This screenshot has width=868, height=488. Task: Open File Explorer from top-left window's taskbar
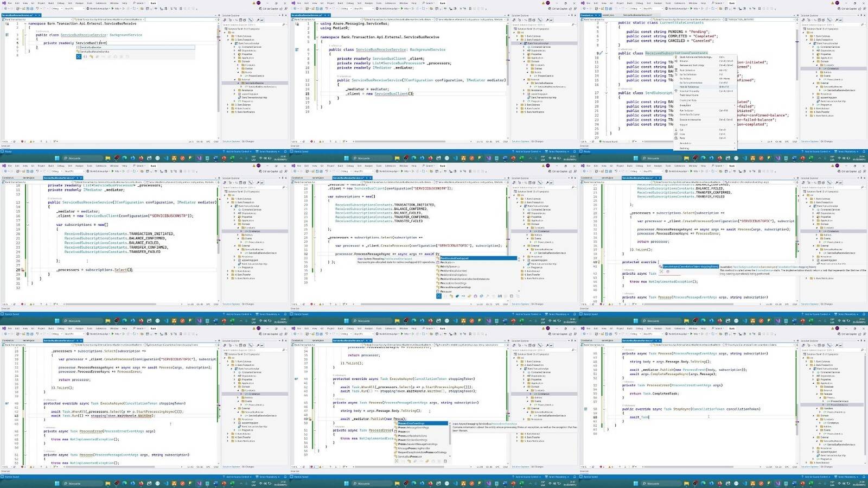(108, 158)
